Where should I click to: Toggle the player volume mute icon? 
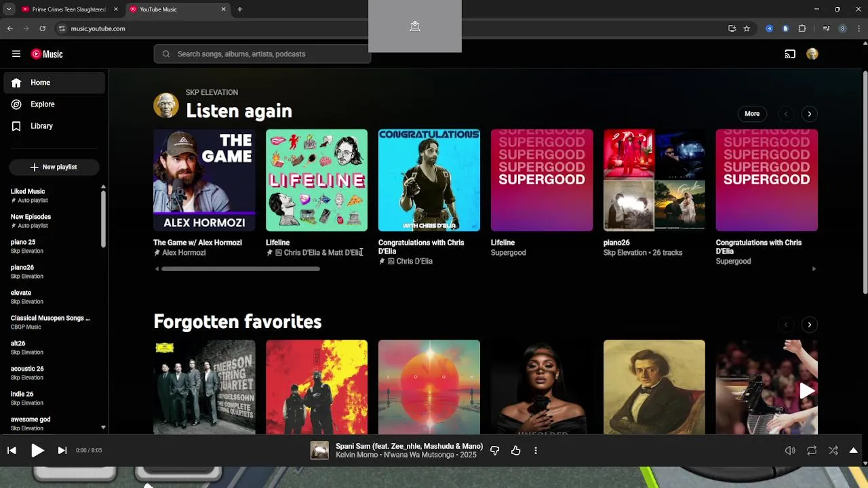point(790,450)
